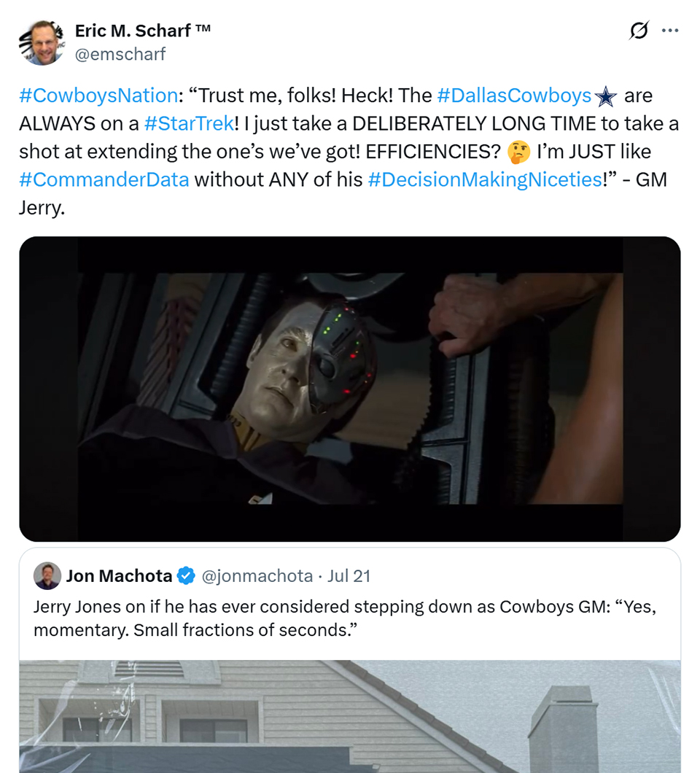The image size is (700, 773).
Task: Click the Jon Machota display name
Action: [x=119, y=576]
